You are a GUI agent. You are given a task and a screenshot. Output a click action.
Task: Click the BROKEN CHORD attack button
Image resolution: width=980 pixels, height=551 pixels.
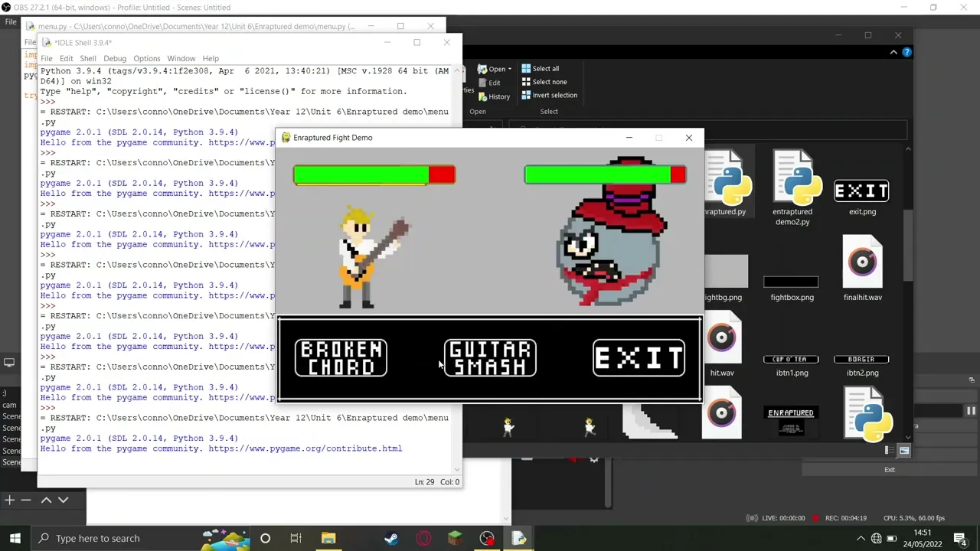click(341, 358)
